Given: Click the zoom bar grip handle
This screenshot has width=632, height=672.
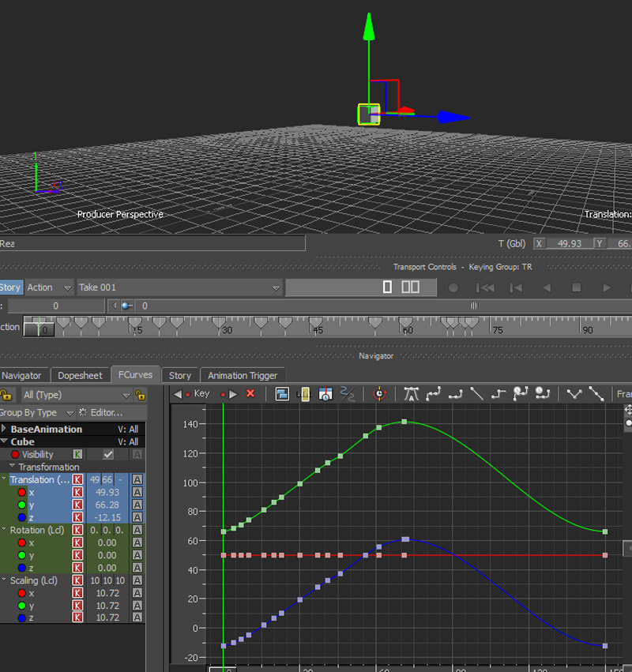Looking at the screenshot, I should click(474, 306).
